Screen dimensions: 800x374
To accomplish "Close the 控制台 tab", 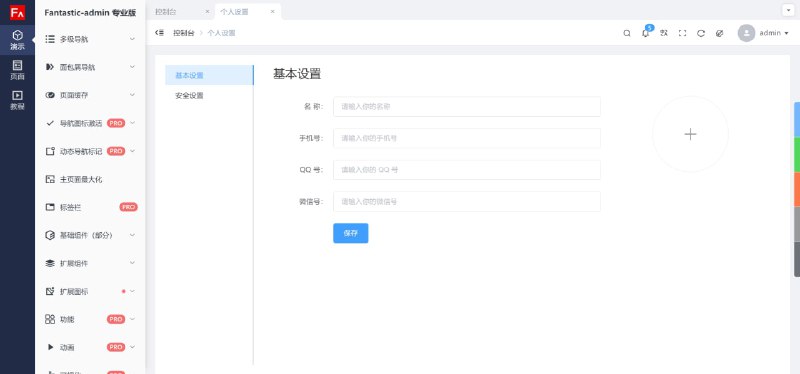I will pyautogui.click(x=207, y=11).
